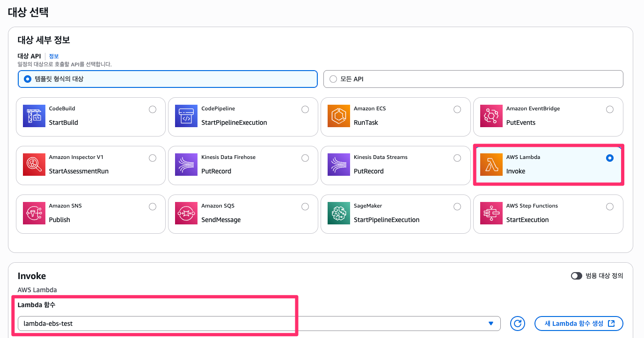Click the StartAssessmentRun label
Screen dimensions: 644x338
(x=79, y=171)
